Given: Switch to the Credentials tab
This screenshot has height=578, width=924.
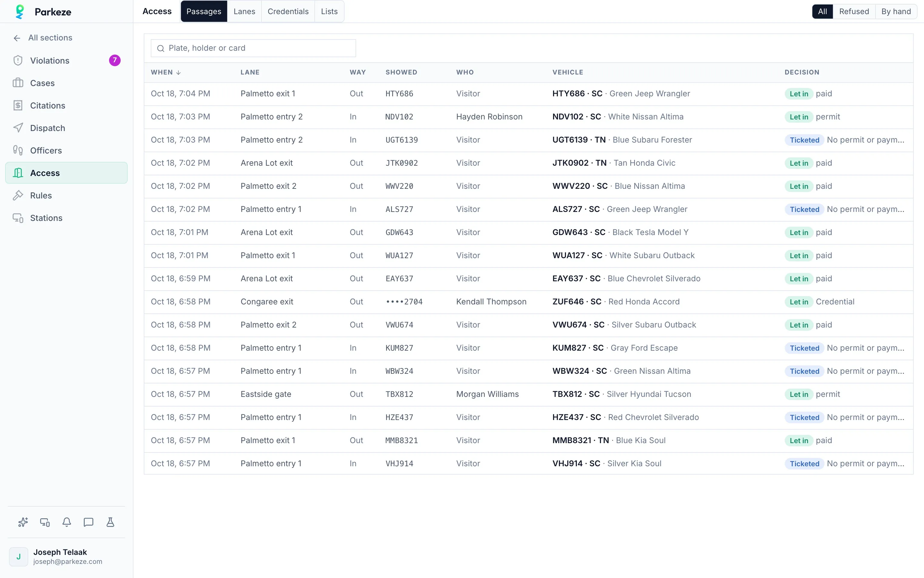Looking at the screenshot, I should coord(288,12).
